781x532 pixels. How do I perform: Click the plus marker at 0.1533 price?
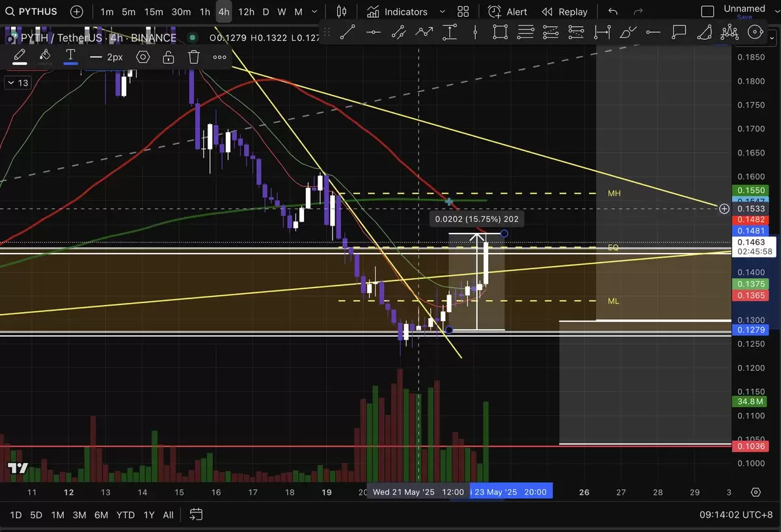[x=724, y=209]
